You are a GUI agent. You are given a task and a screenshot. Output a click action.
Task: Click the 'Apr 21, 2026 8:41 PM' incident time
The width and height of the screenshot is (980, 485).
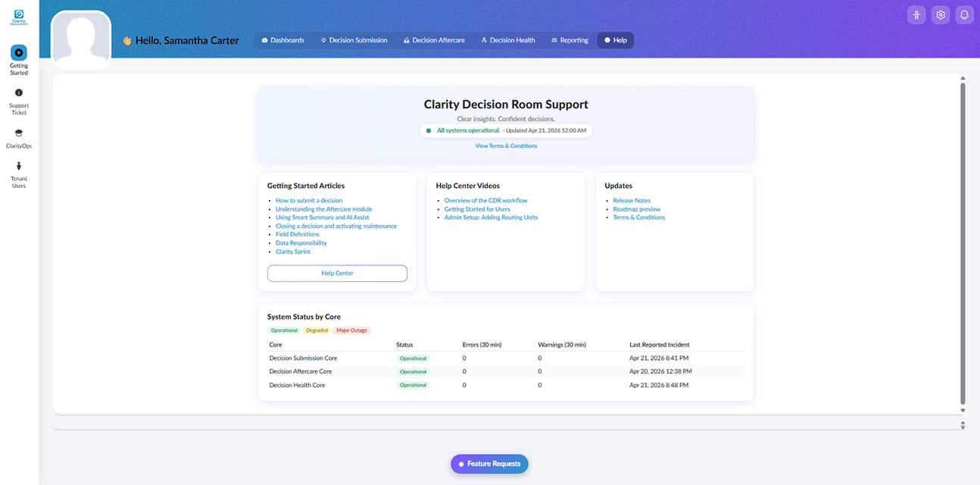(x=659, y=358)
